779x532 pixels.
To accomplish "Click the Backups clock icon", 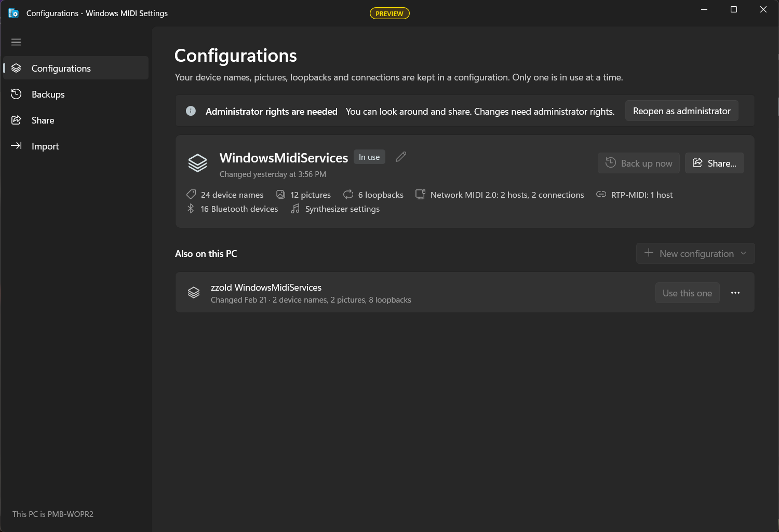I will 16,94.
